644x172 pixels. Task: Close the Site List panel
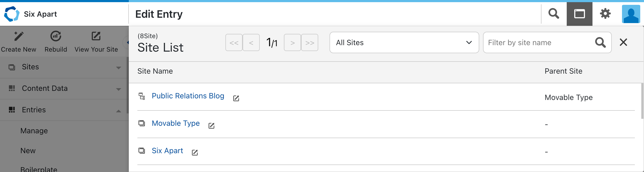coord(623,42)
